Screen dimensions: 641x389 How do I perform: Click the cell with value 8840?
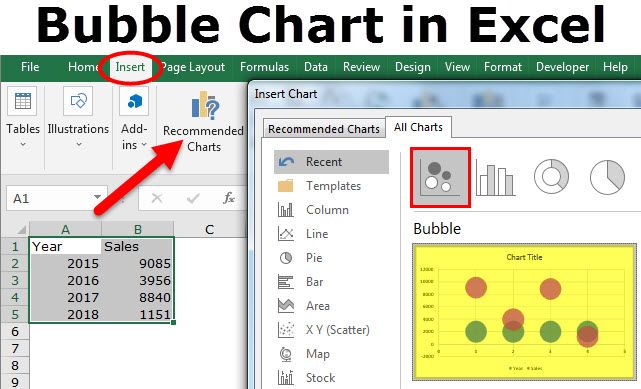pyautogui.click(x=138, y=297)
